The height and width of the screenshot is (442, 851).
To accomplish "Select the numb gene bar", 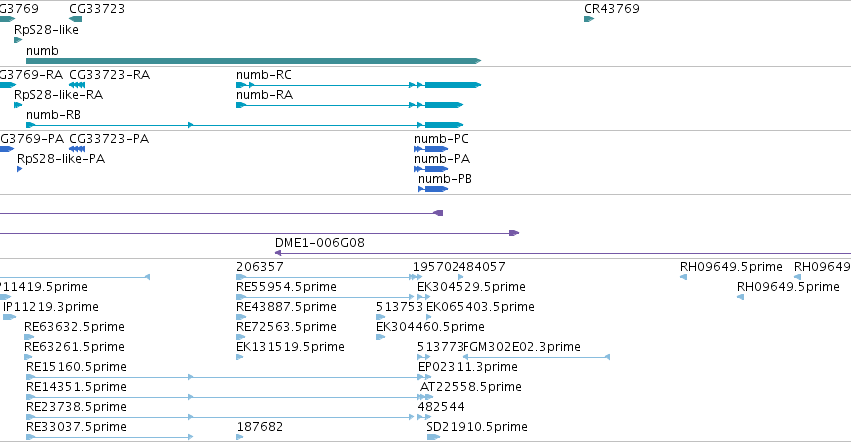I will (253, 61).
